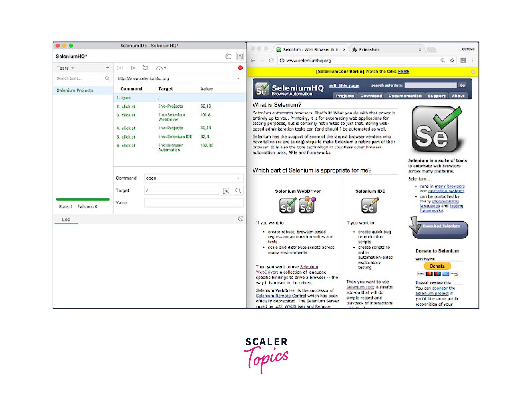Click the select-target-in-page cursor icon

226,190
